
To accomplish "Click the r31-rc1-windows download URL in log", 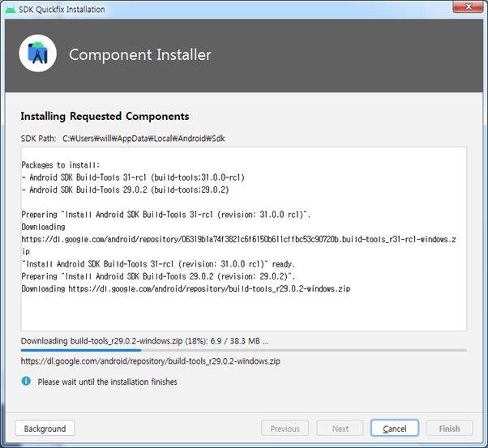I will click(238, 245).
